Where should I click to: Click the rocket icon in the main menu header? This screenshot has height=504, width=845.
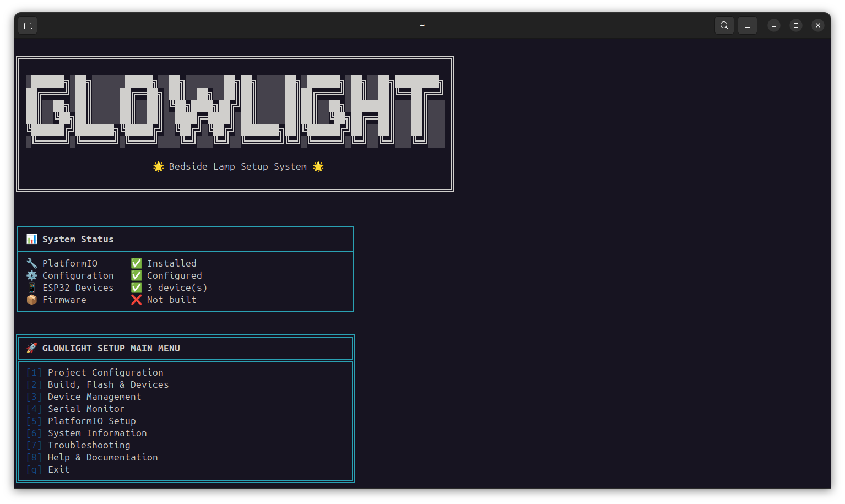pos(31,348)
